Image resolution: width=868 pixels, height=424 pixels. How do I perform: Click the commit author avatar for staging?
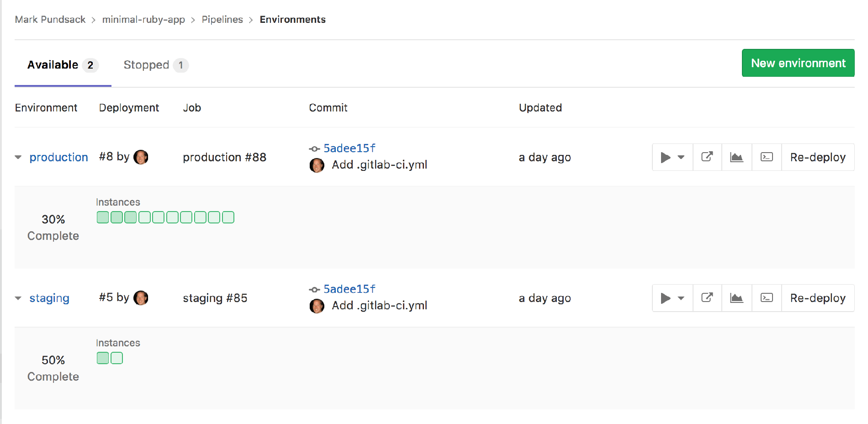(x=316, y=306)
